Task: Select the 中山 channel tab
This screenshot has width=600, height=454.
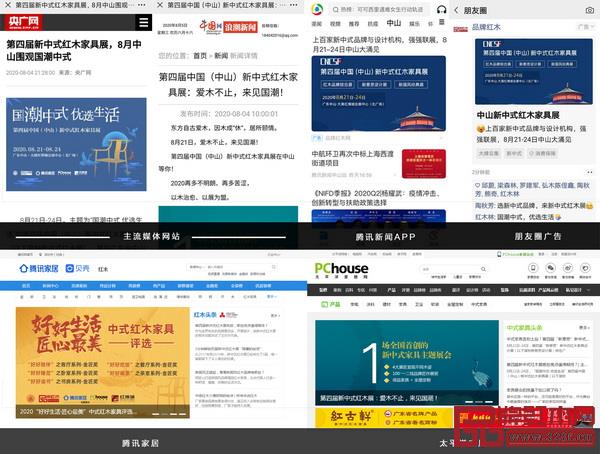Action: (393, 22)
